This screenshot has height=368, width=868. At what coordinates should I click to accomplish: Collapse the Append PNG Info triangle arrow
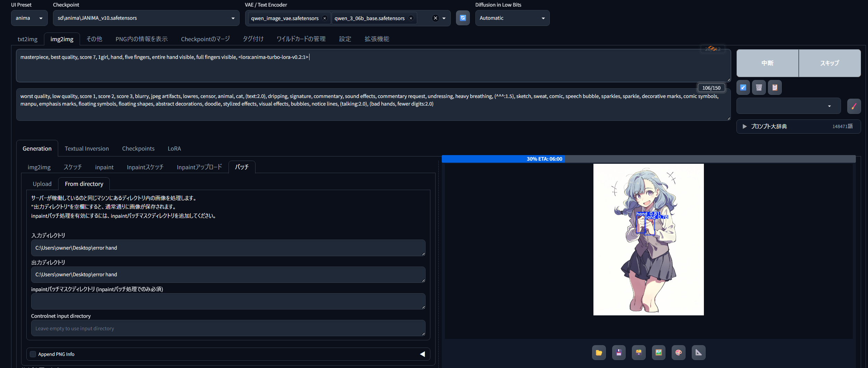(x=422, y=354)
